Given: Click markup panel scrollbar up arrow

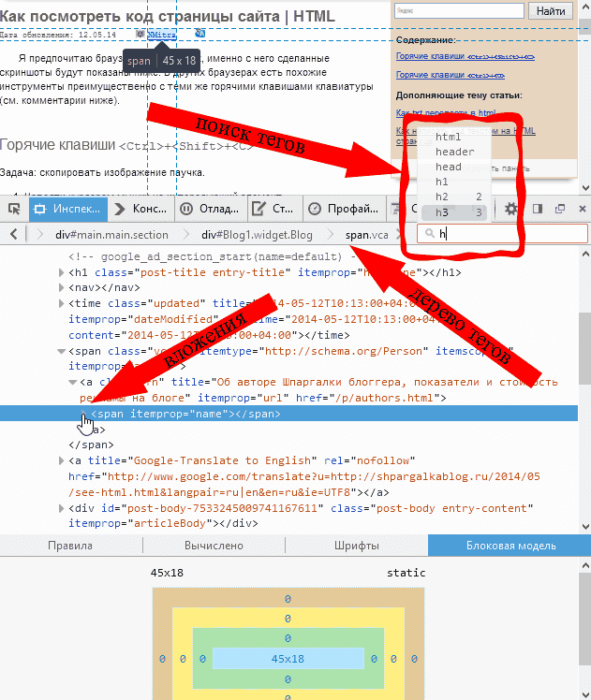Looking at the screenshot, I should 584,254.
